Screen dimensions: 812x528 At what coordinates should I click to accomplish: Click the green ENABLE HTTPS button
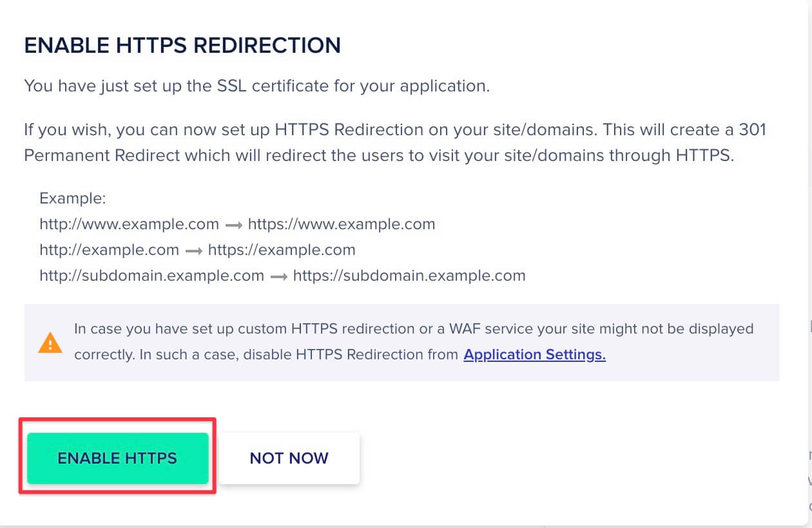click(117, 458)
